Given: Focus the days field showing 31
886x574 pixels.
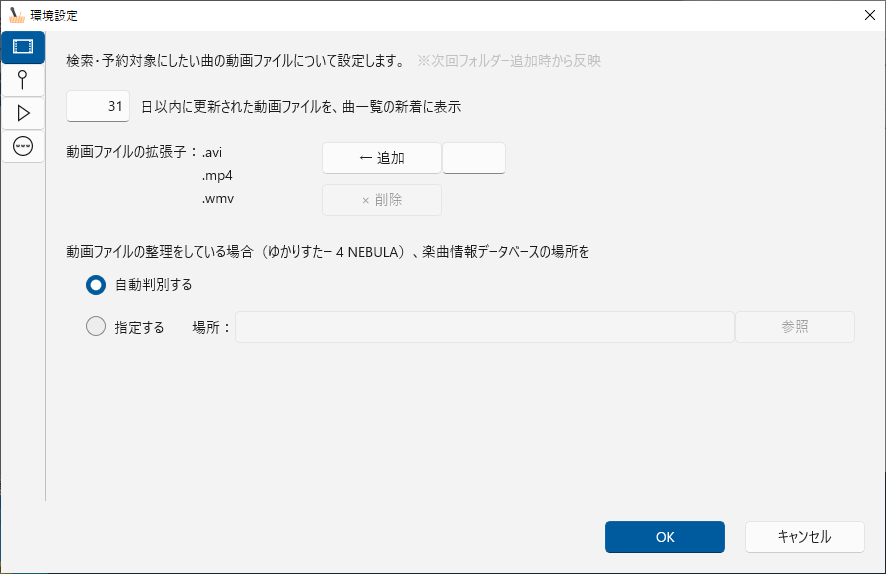Looking at the screenshot, I should click(x=98, y=106).
